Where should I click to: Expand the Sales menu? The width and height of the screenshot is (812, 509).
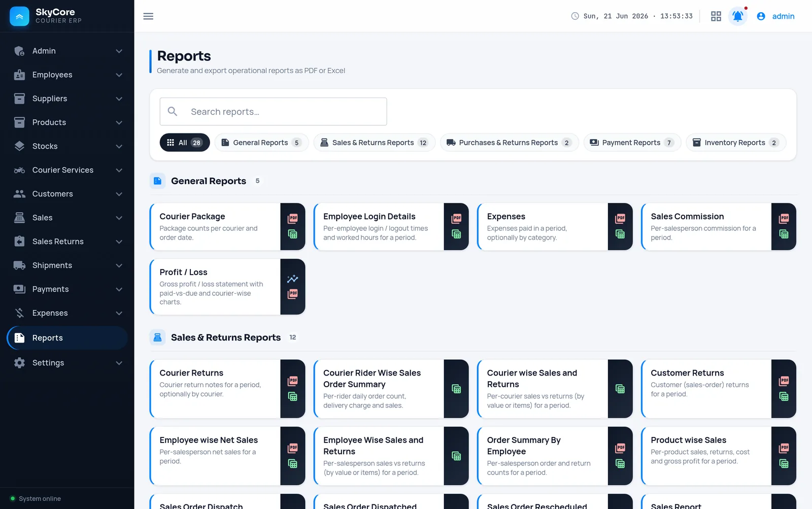(x=67, y=218)
